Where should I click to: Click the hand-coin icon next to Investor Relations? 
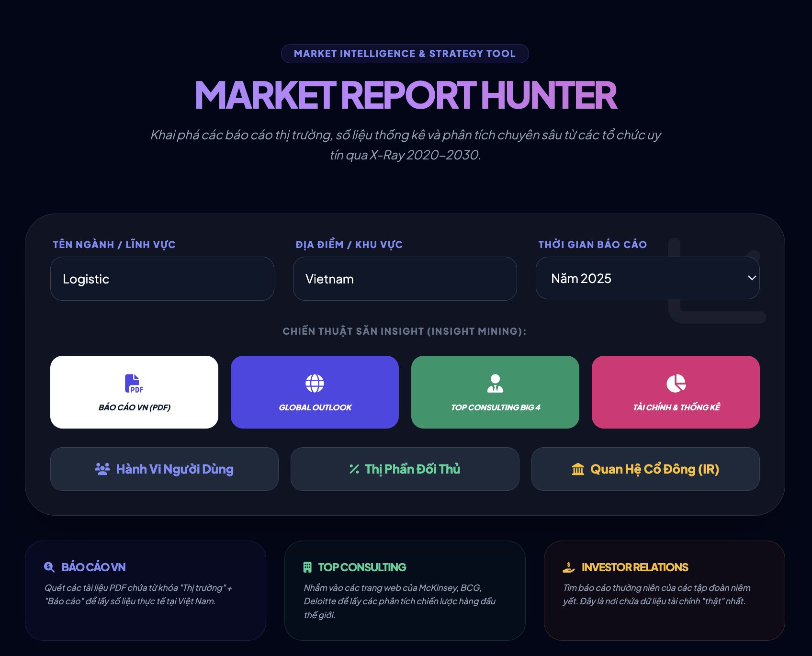[568, 567]
